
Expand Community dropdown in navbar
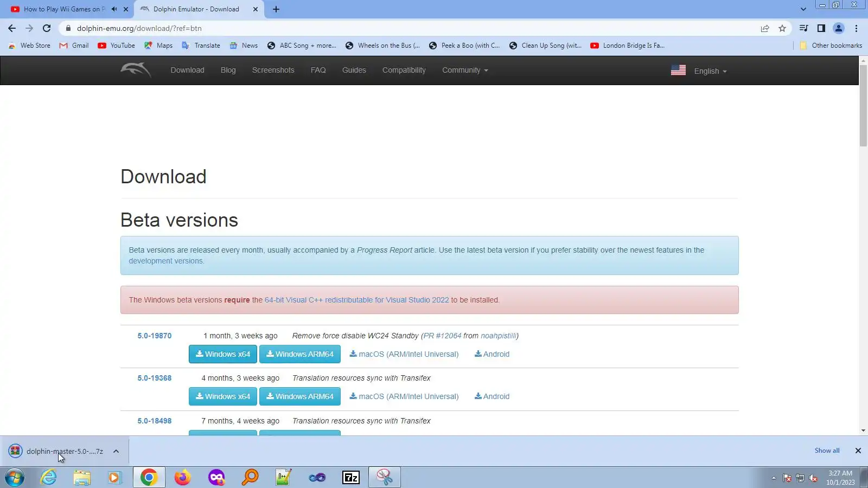tap(465, 70)
